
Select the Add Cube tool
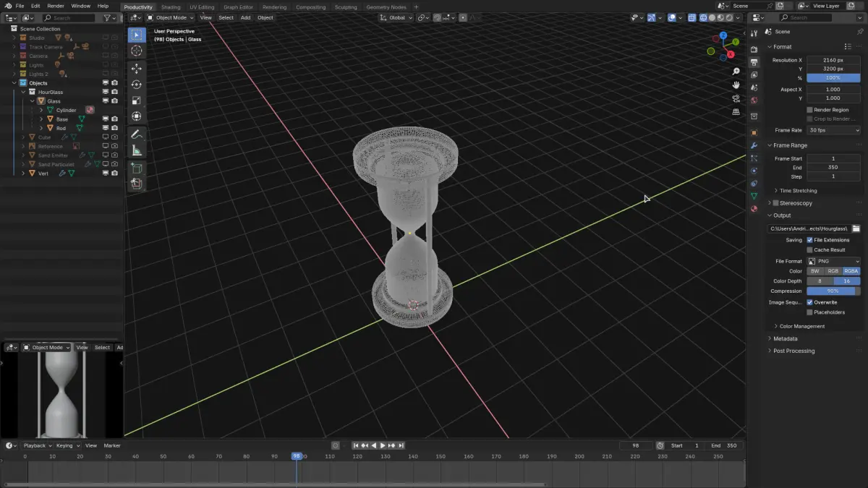coord(137,168)
